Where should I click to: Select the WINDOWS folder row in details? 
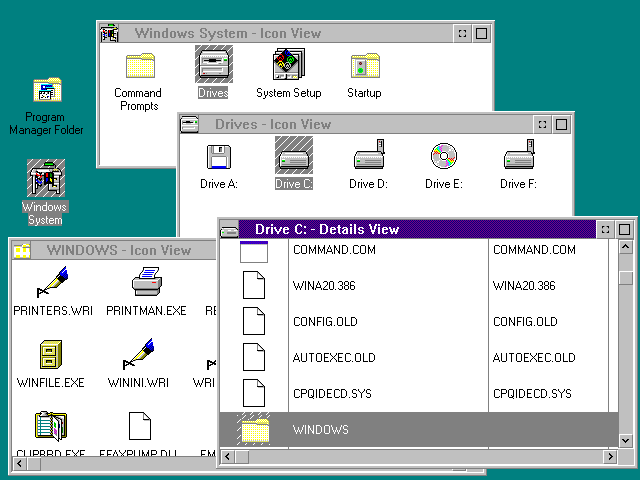tap(320, 430)
